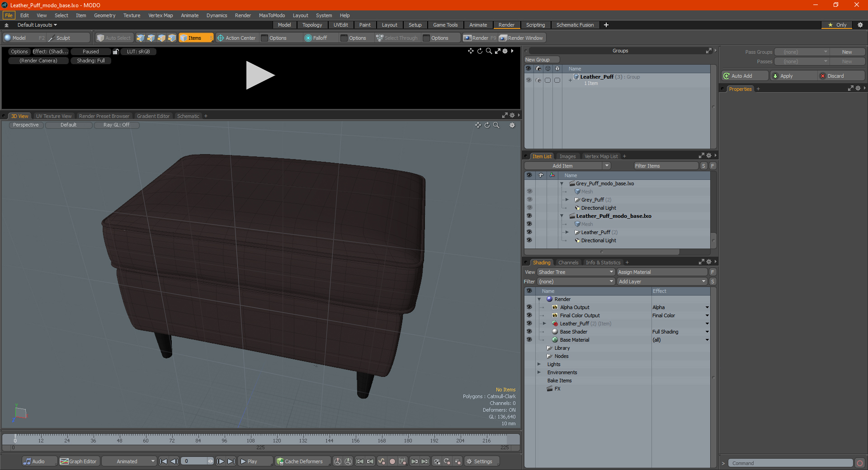Unlock the render preview lock icon
The image size is (868, 470).
point(116,52)
